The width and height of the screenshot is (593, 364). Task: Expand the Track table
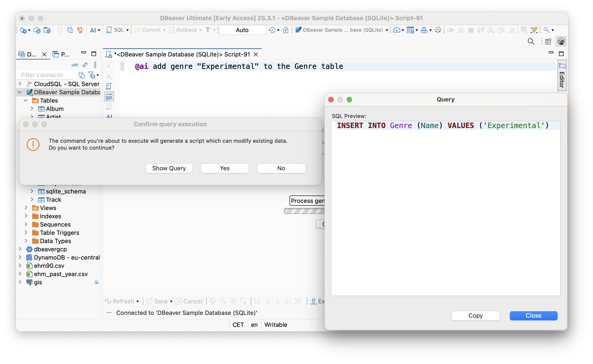(x=32, y=200)
